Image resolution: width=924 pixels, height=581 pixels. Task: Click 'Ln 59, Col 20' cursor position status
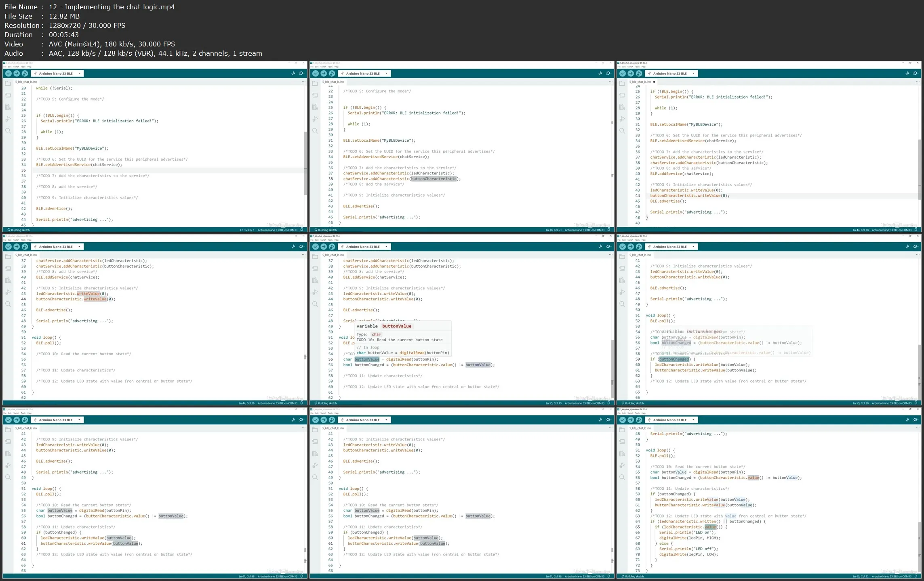[x=861, y=403]
